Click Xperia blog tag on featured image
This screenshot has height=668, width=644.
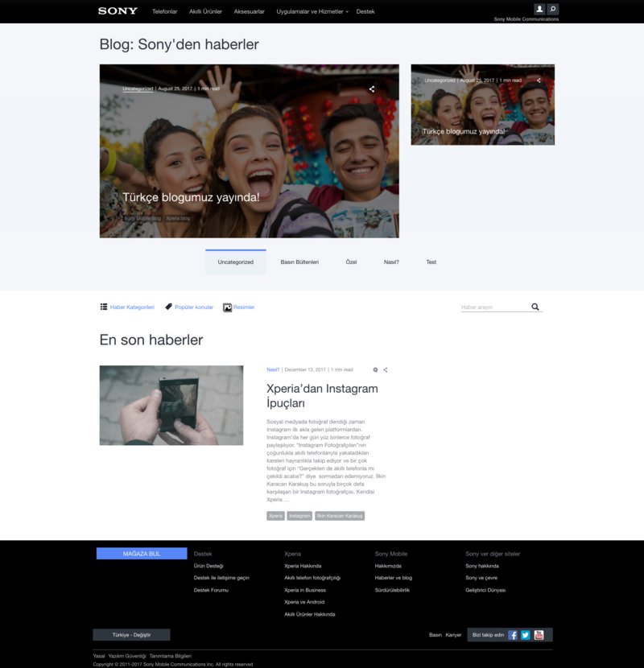178,218
